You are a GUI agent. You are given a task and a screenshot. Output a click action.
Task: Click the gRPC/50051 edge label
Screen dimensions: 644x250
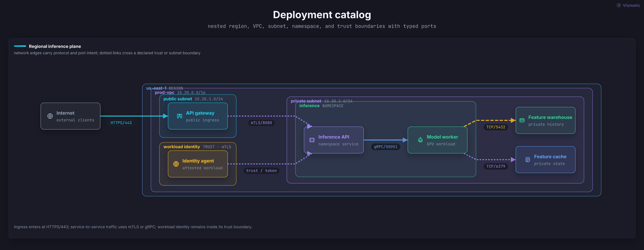[386, 147]
